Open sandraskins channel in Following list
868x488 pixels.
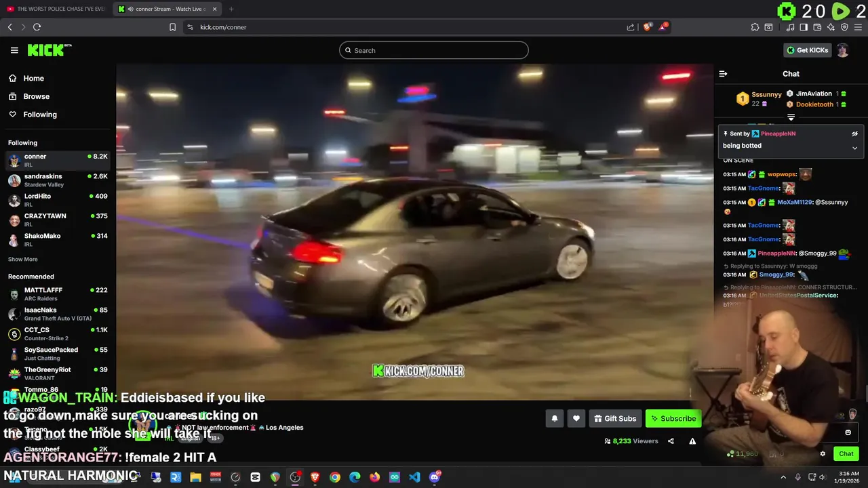click(x=58, y=180)
